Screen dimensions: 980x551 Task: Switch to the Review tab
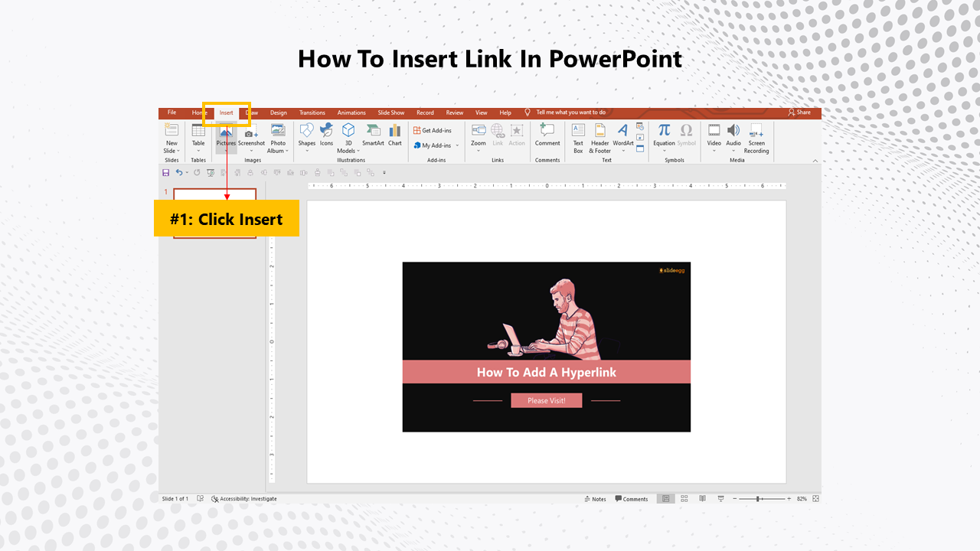tap(455, 112)
